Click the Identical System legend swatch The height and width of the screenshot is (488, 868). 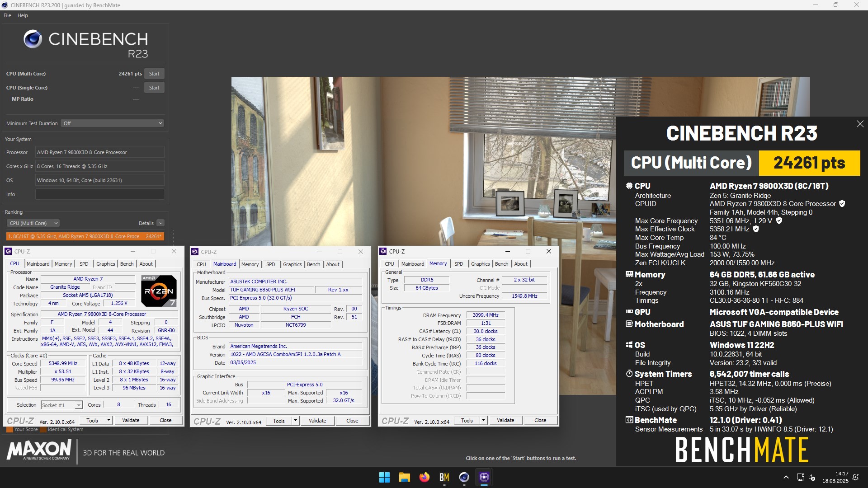coord(43,430)
